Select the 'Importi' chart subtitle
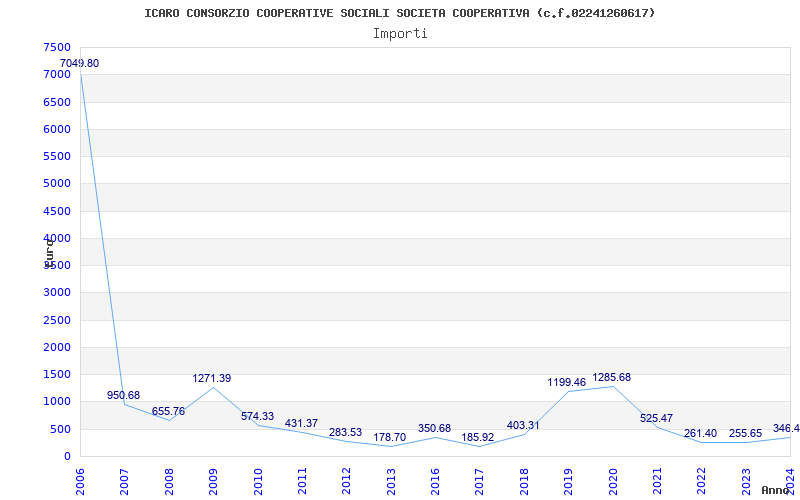Image resolution: width=800 pixels, height=500 pixels. click(400, 34)
